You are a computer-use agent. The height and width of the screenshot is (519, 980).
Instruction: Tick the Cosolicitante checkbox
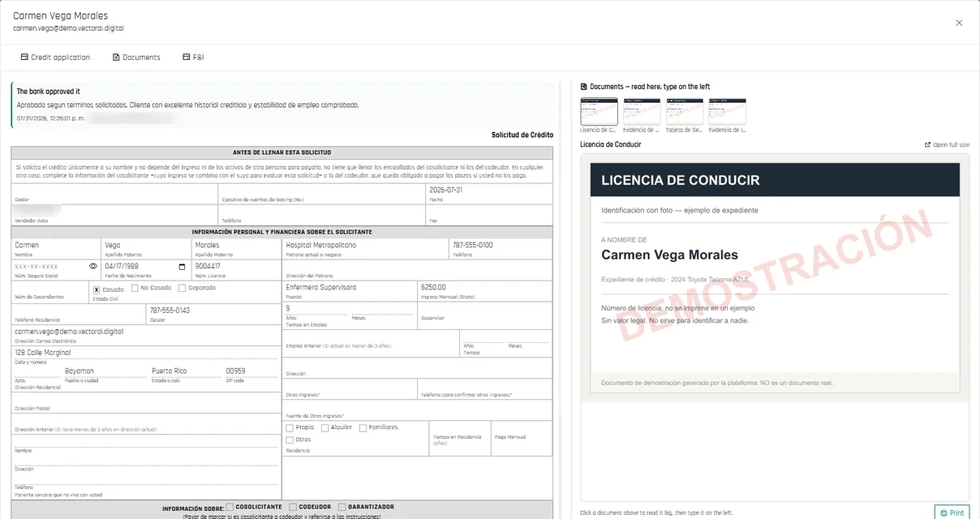230,507
